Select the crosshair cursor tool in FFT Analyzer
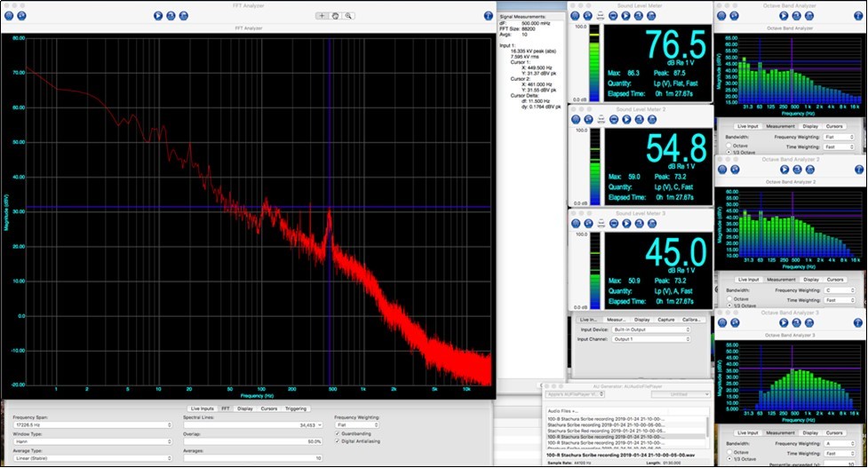The image size is (868, 468). pyautogui.click(x=322, y=15)
